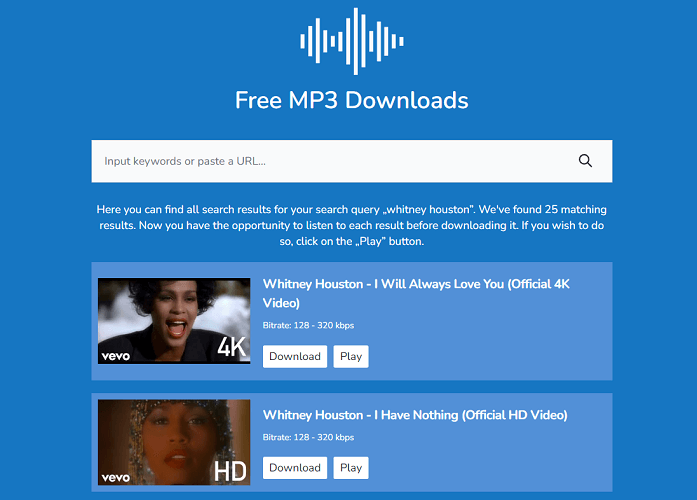Download I Will Always Love You
This screenshot has width=697, height=500.
point(295,356)
